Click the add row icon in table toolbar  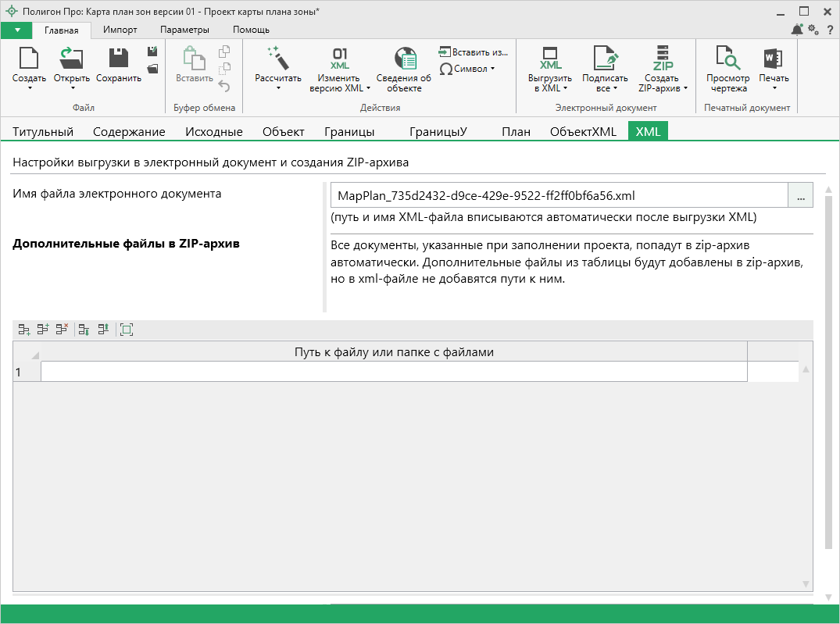[24, 330]
